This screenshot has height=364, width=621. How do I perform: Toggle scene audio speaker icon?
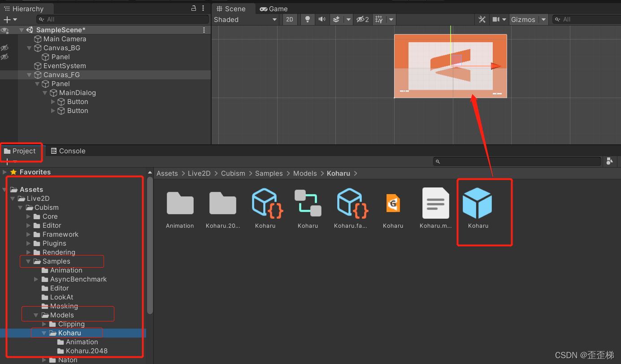pos(321,19)
